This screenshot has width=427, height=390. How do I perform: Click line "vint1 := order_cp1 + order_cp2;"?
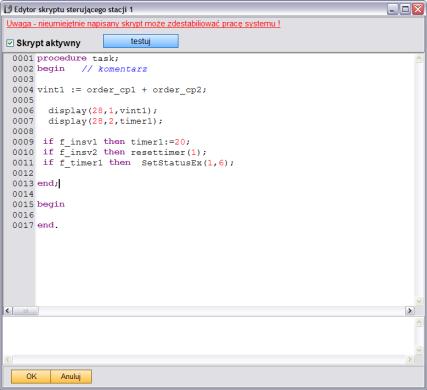coord(122,90)
